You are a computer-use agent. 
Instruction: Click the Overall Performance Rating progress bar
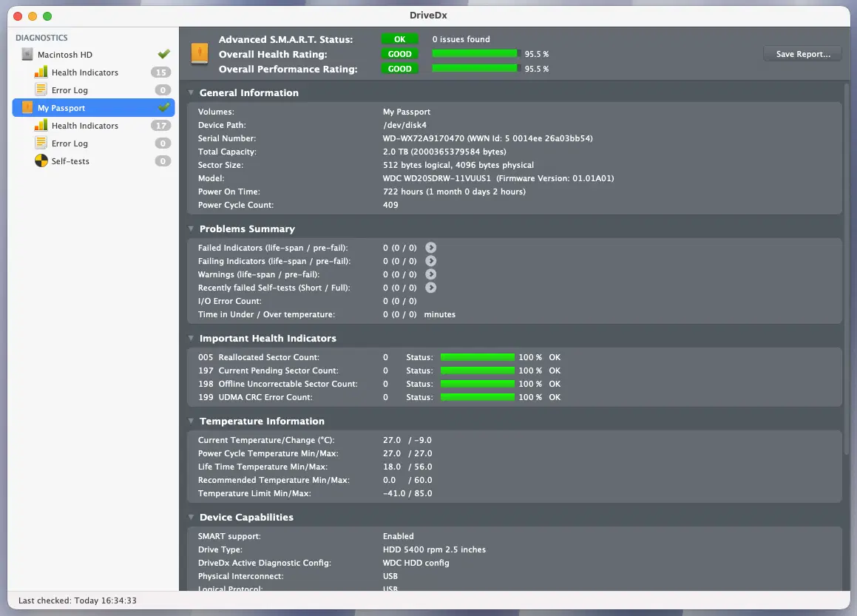point(476,68)
